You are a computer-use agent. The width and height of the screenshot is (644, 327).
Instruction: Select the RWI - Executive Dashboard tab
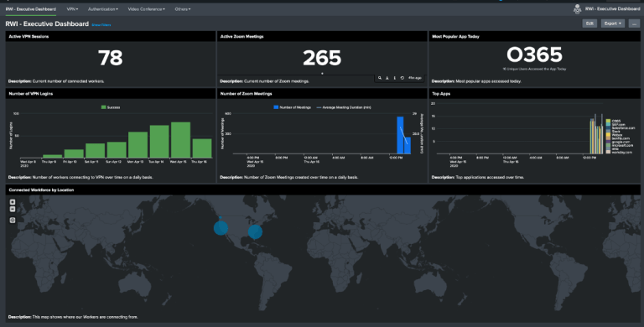tap(31, 9)
